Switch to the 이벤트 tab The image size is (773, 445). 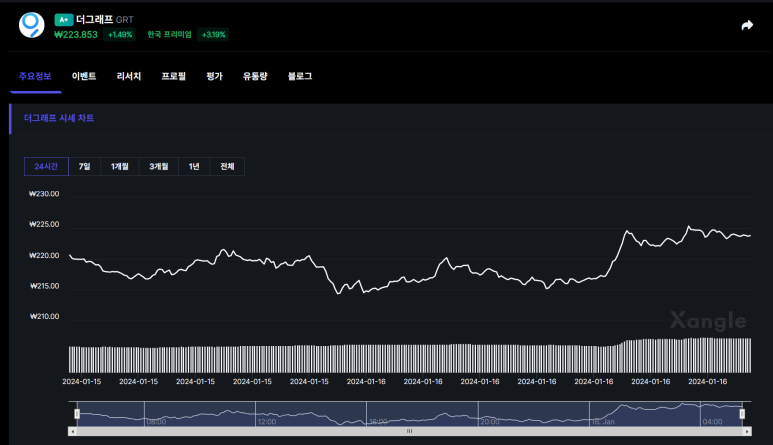coord(84,76)
